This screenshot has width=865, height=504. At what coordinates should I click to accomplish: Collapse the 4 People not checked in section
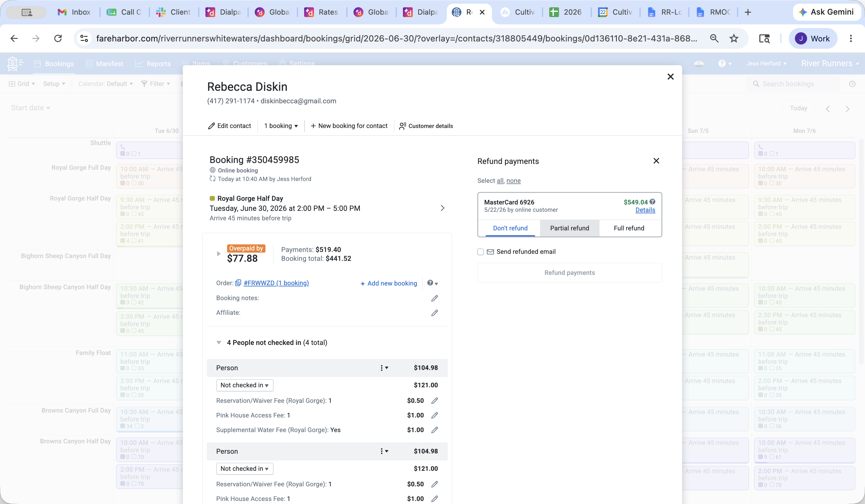click(x=219, y=343)
